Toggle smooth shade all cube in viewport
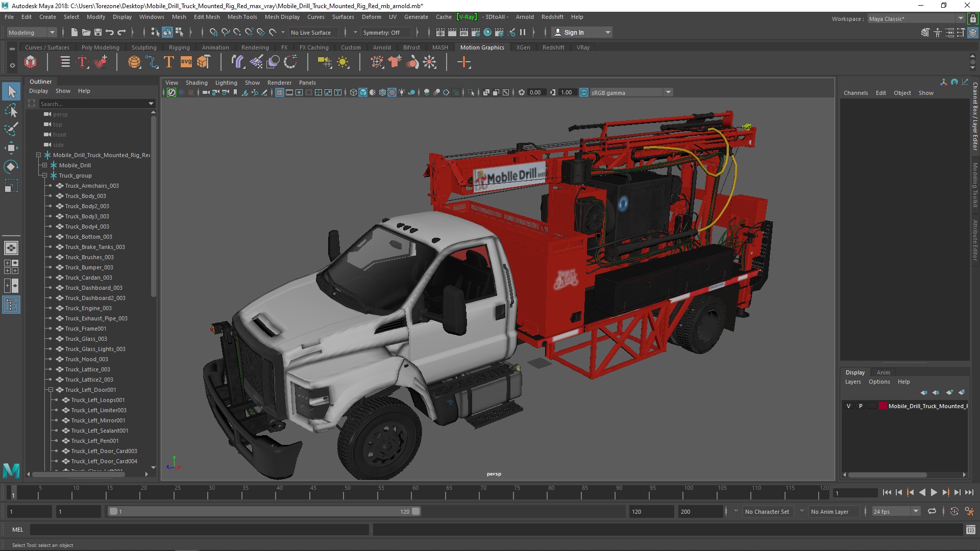The width and height of the screenshot is (980, 551). (363, 92)
